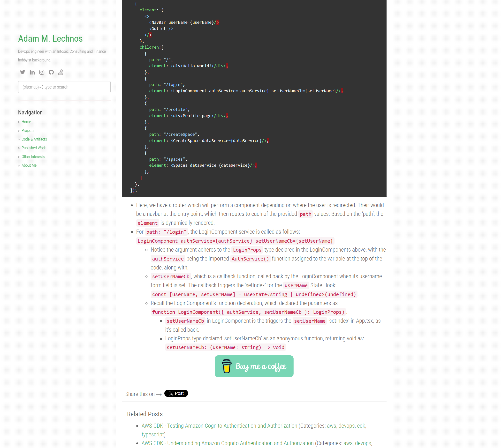Select the cdk category link

pyautogui.click(x=361, y=426)
